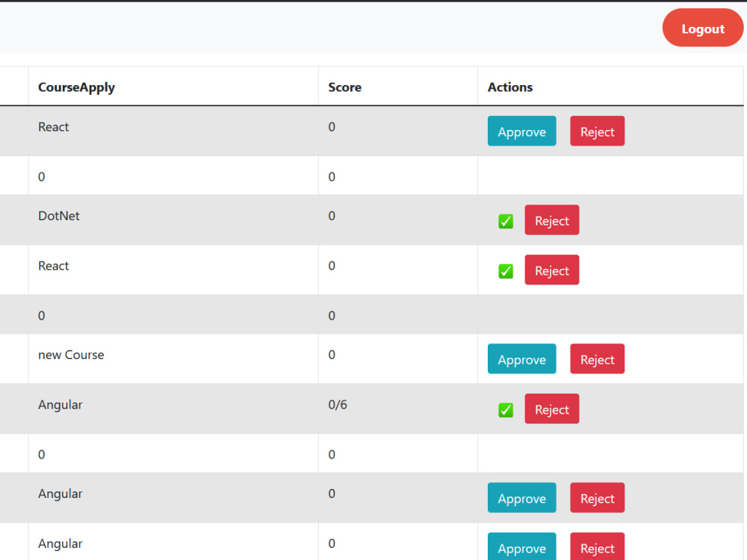Click green checkmark in DotNet row
This screenshot has width=747, height=560.
(506, 221)
